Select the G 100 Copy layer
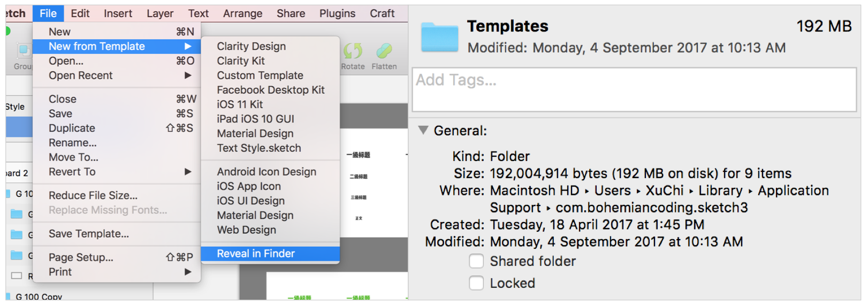868x305 pixels. tap(39, 297)
